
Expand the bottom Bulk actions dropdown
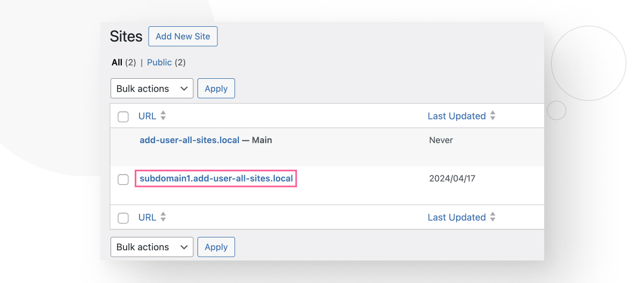[152, 247]
